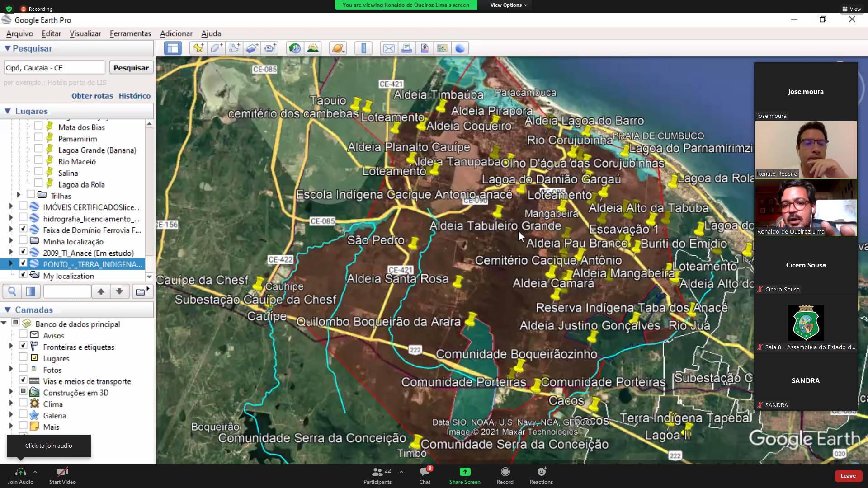The height and width of the screenshot is (488, 868).
Task: Open the Ferramentas menu
Action: click(x=130, y=33)
